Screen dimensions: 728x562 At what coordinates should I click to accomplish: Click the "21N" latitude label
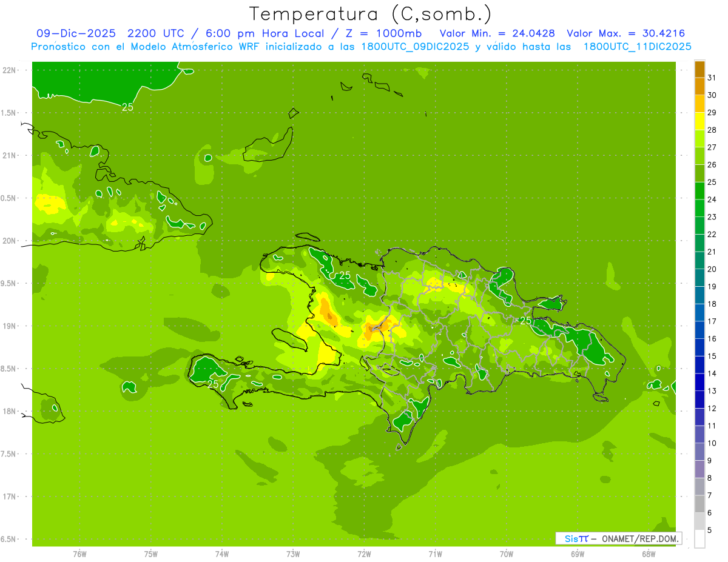10,155
